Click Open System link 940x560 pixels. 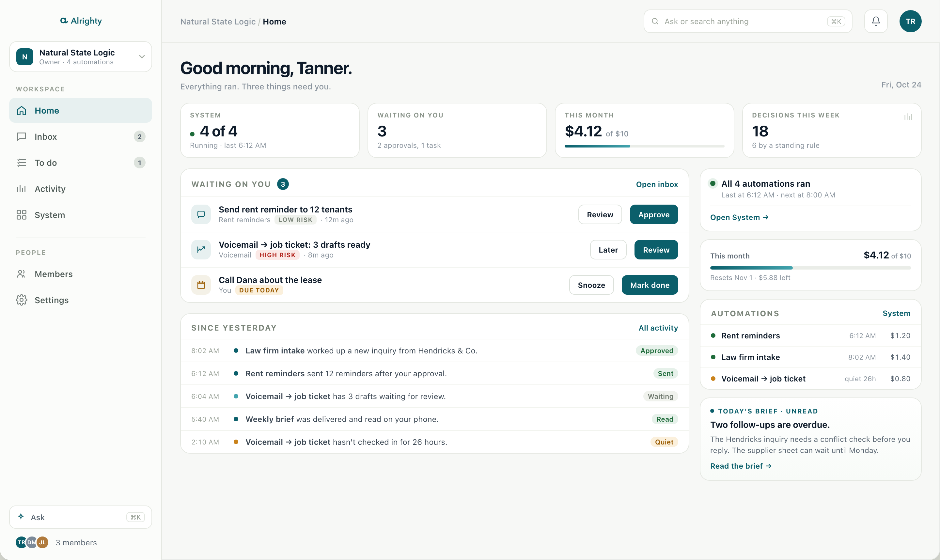click(739, 217)
